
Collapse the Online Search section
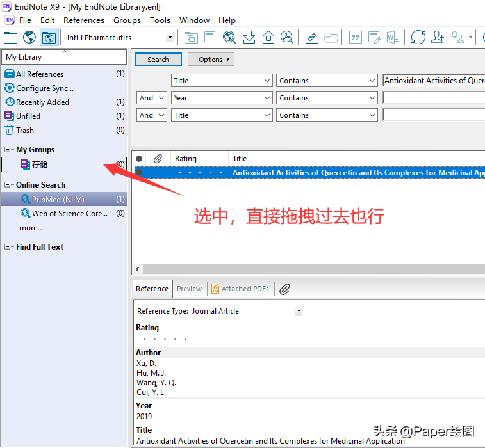pos(8,185)
